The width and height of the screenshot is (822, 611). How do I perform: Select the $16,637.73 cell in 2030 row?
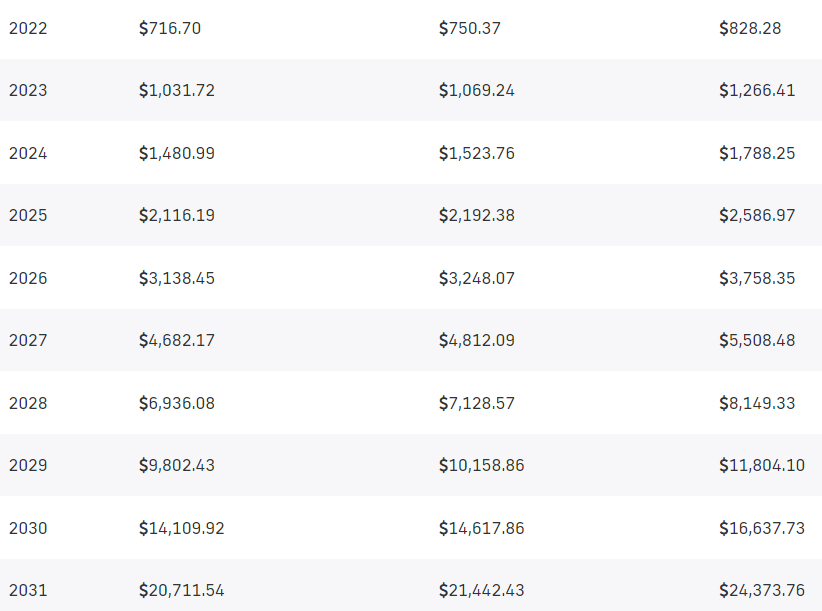point(762,528)
